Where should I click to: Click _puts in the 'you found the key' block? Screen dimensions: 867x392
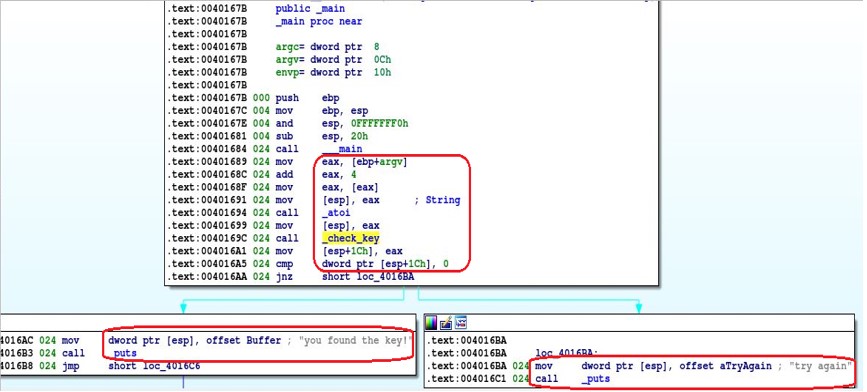coord(123,353)
